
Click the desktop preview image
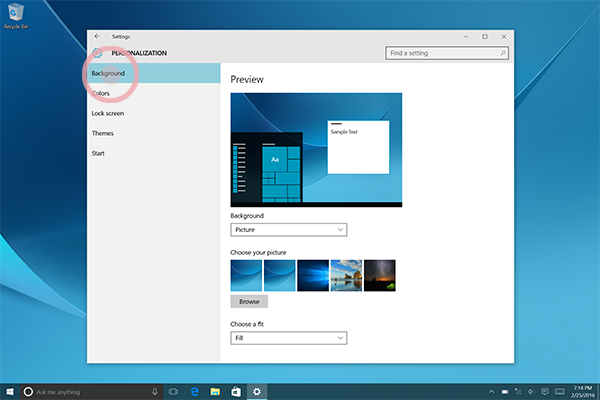[316, 150]
